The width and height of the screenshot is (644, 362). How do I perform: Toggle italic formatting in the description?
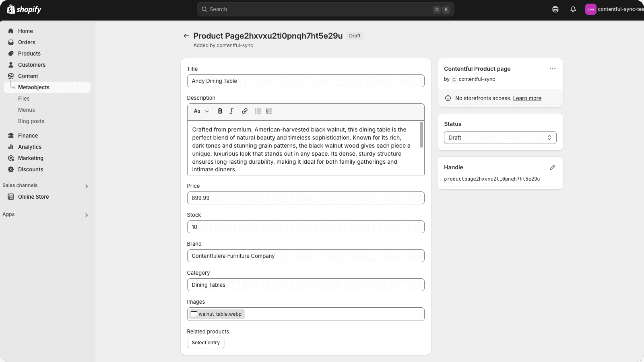231,111
